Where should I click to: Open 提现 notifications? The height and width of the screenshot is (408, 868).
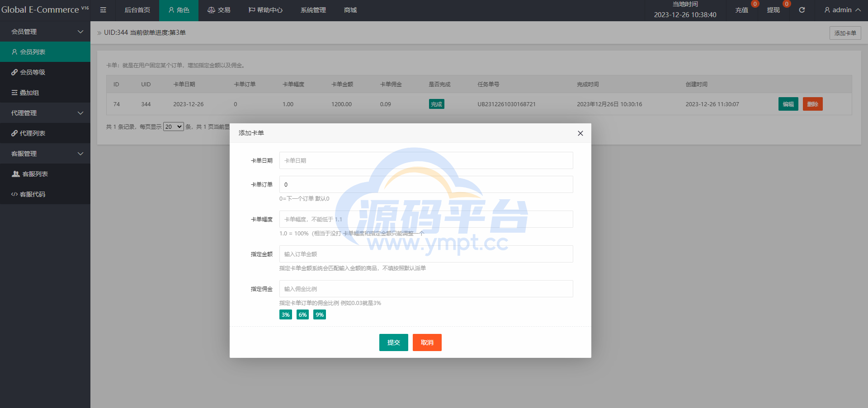(x=774, y=10)
